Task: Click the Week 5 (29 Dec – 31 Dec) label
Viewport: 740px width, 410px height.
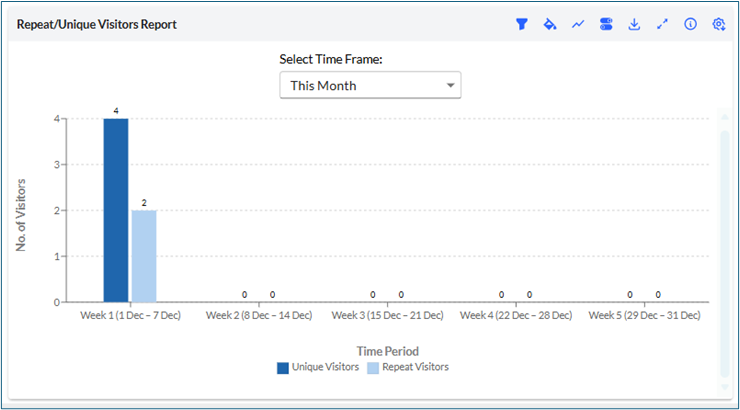Action: pos(644,315)
